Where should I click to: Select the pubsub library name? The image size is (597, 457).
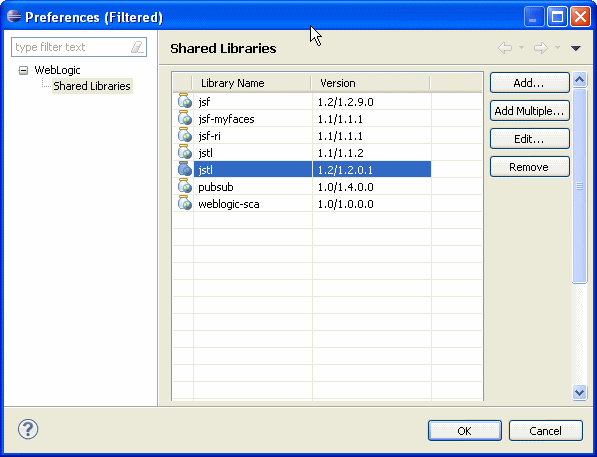point(215,187)
